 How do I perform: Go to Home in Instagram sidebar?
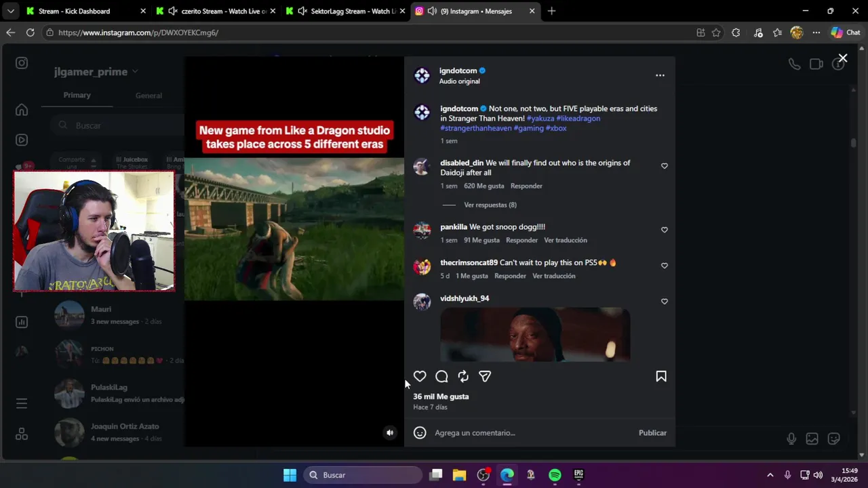point(22,110)
